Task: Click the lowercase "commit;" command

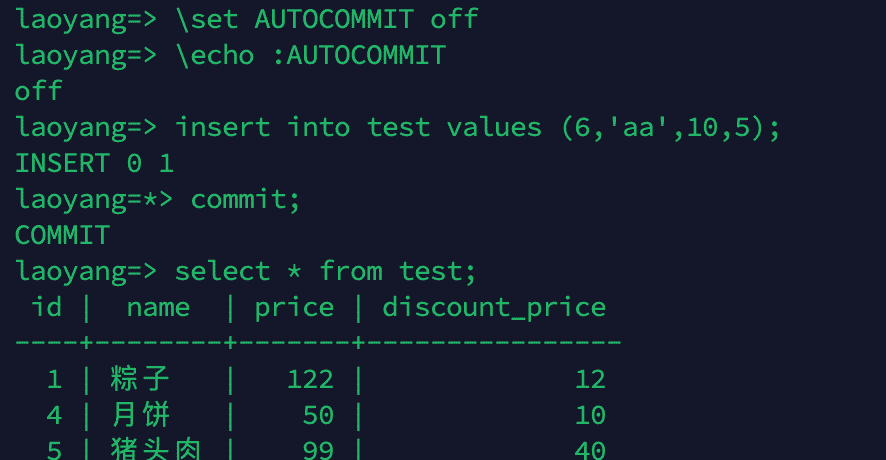Action: pyautogui.click(x=245, y=199)
